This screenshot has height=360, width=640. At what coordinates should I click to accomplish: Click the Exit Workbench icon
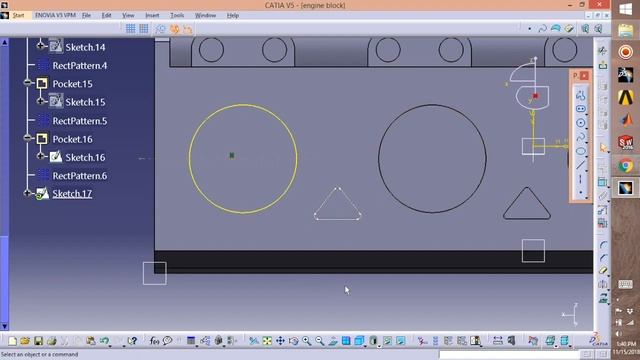[x=602, y=65]
